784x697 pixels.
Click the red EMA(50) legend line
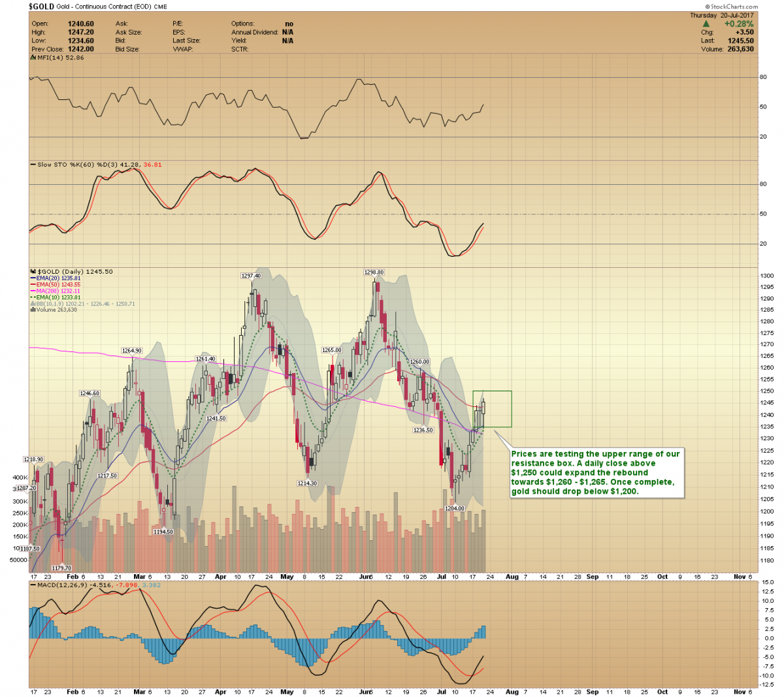33,285
